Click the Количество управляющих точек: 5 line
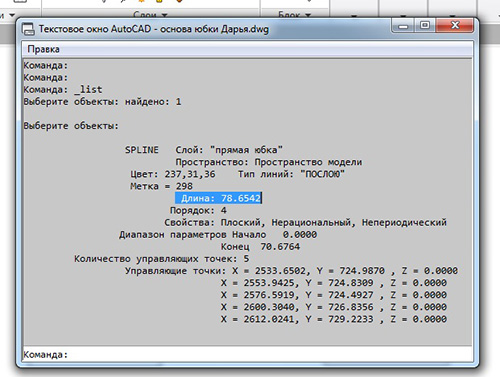Screen dimensions: 500x377 click(161, 259)
